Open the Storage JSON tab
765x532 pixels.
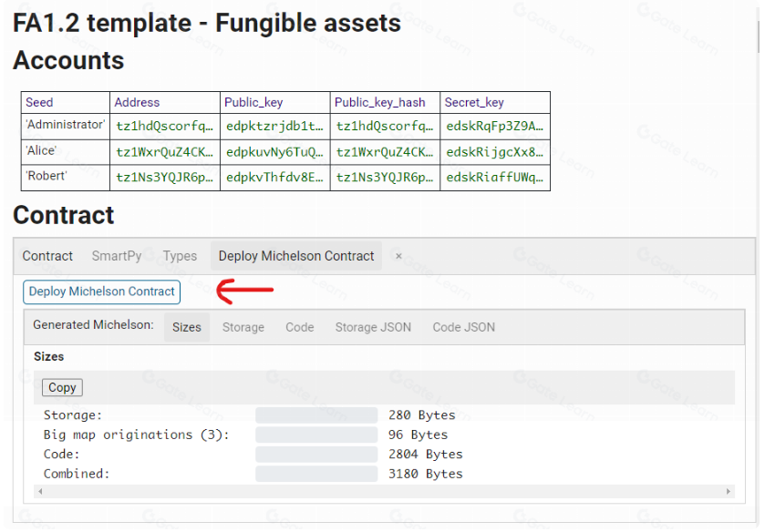(373, 327)
